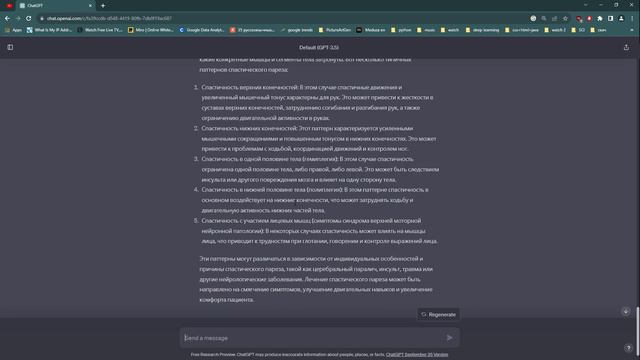640x360 pixels.
Task: Go back to previous page
Action: click(x=7, y=18)
